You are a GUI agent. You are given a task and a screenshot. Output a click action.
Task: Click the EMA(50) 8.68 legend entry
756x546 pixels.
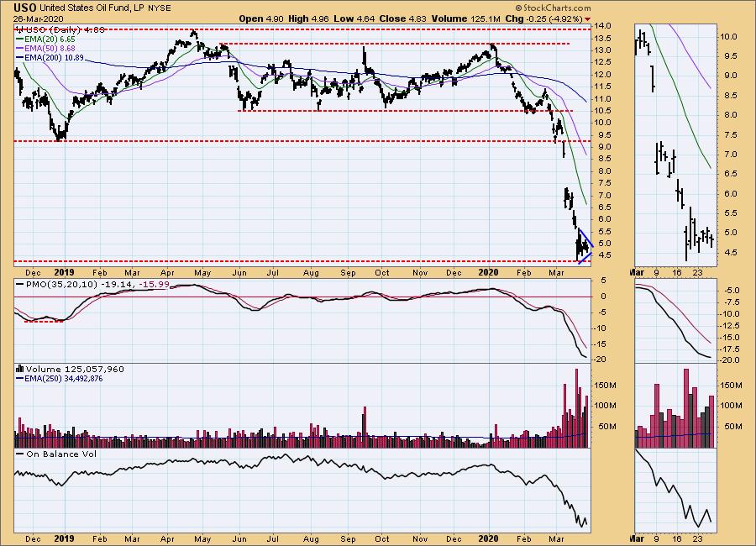pos(46,48)
